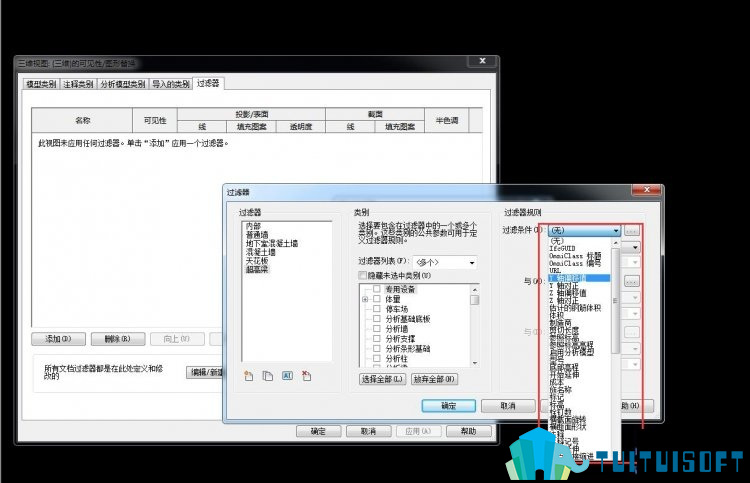Click the 删除 button in visibility window

tap(118, 339)
